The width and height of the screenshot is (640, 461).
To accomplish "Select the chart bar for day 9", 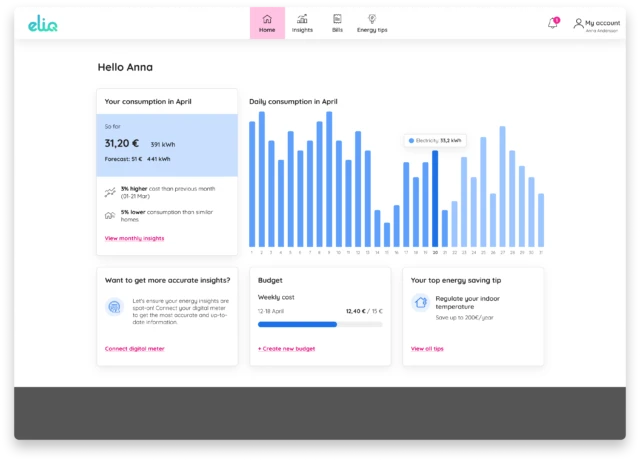I will pos(329,179).
